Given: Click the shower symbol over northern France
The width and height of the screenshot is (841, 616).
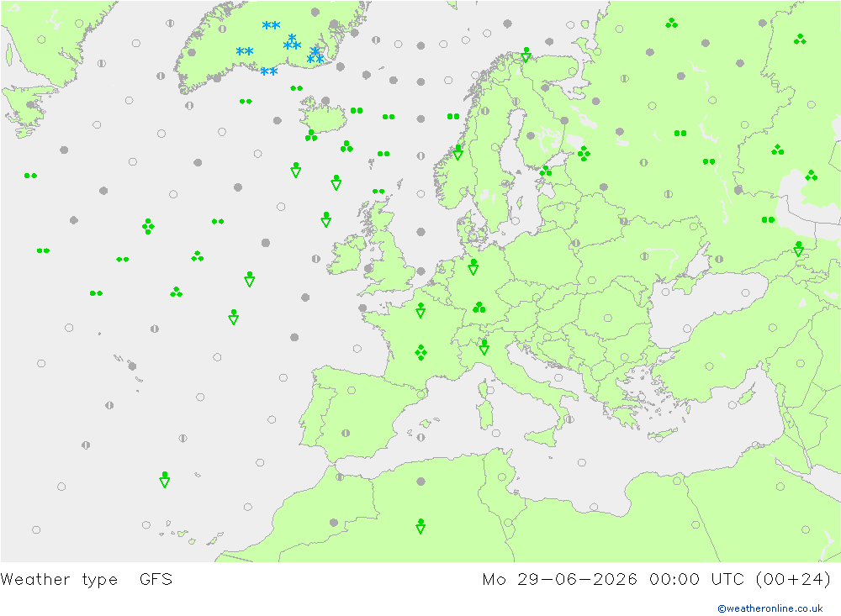Looking at the screenshot, I should click(420, 310).
